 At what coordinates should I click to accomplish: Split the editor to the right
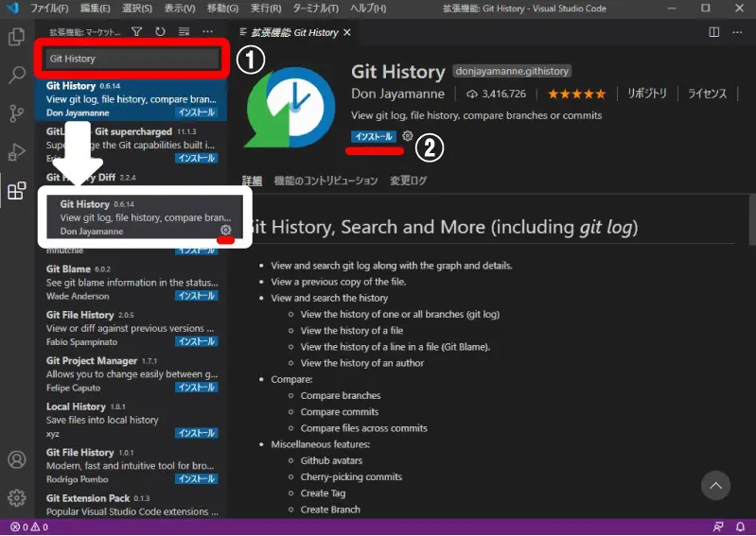[714, 32]
